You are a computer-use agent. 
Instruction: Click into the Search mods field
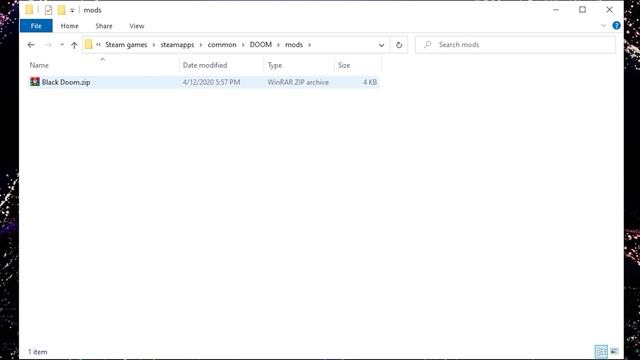click(515, 45)
